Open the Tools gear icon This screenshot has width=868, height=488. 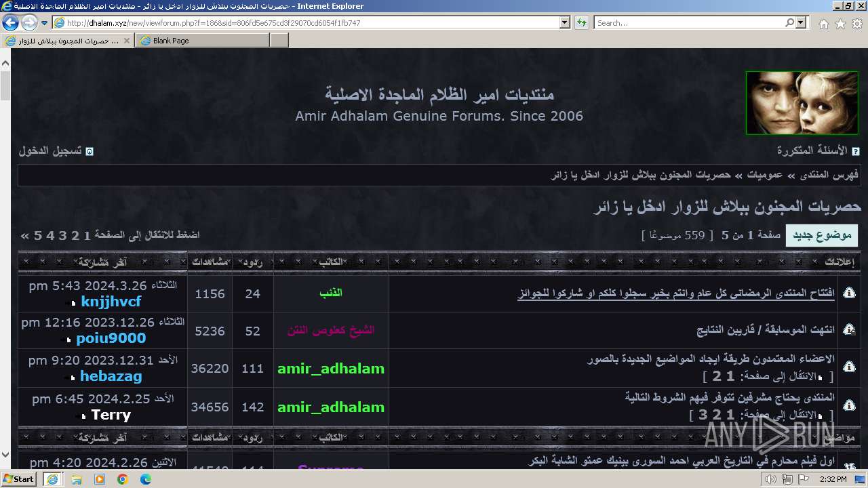click(857, 23)
